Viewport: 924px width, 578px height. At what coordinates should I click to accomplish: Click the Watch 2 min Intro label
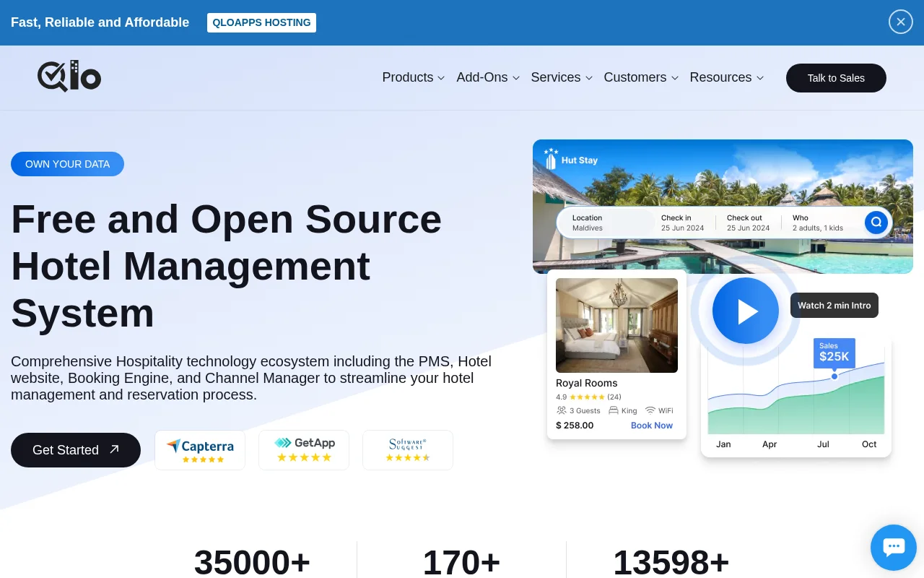[x=834, y=306]
